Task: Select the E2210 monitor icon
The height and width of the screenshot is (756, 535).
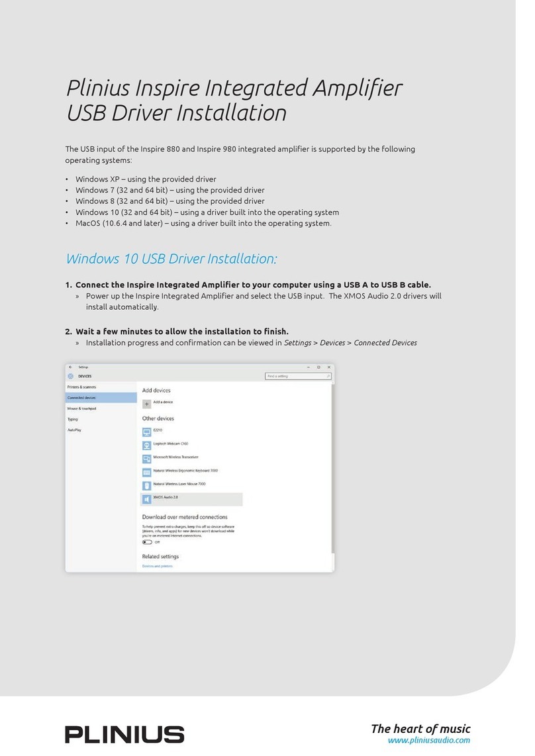Action: 146,432
